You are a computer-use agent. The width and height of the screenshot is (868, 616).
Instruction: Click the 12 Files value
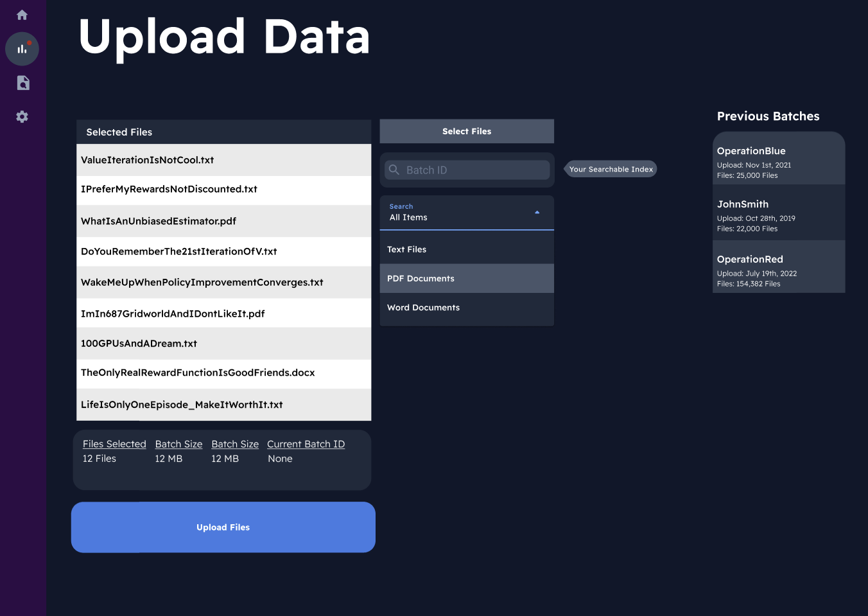click(100, 459)
